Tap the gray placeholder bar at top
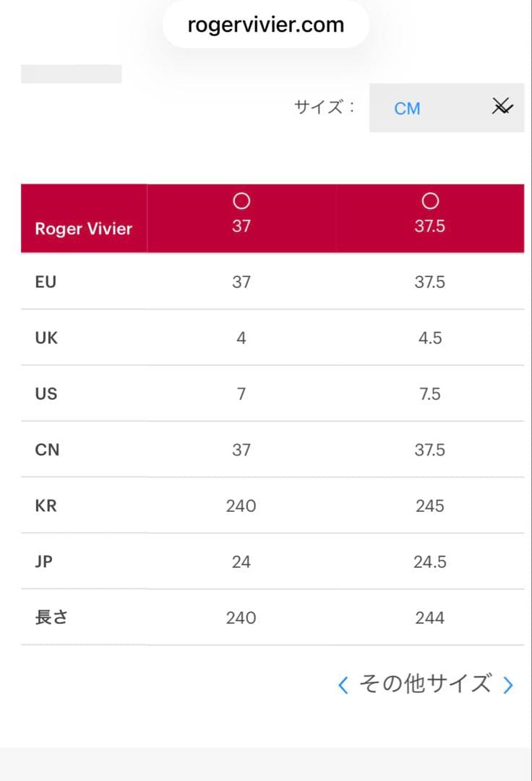The image size is (532, 781). (71, 74)
